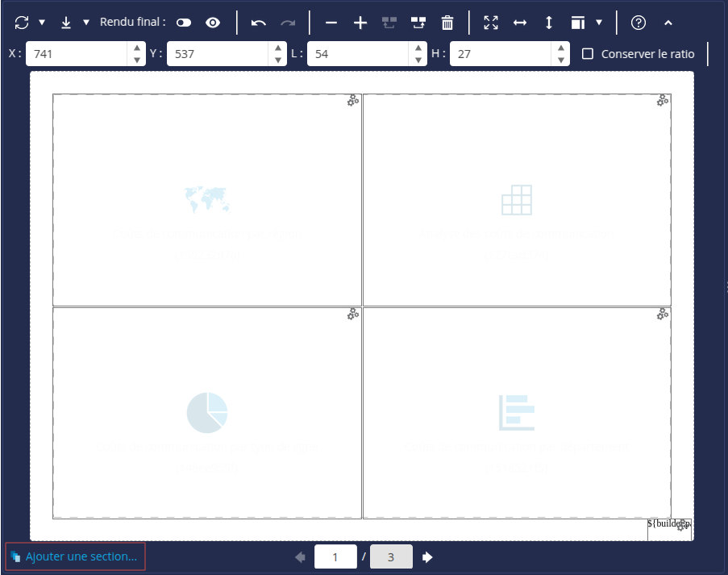
Task: Open the help icon
Action: pos(638,22)
